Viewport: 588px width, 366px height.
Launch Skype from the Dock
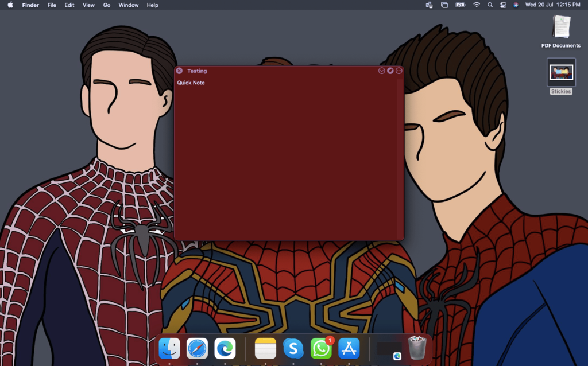(293, 348)
